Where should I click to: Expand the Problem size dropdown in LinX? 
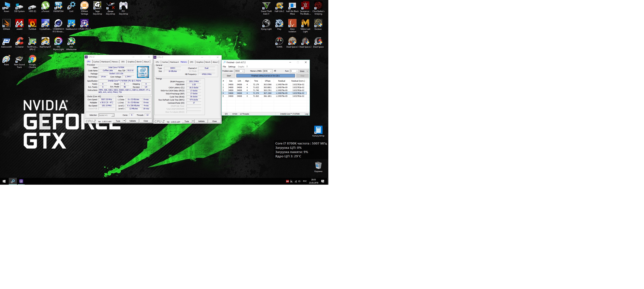(242, 71)
